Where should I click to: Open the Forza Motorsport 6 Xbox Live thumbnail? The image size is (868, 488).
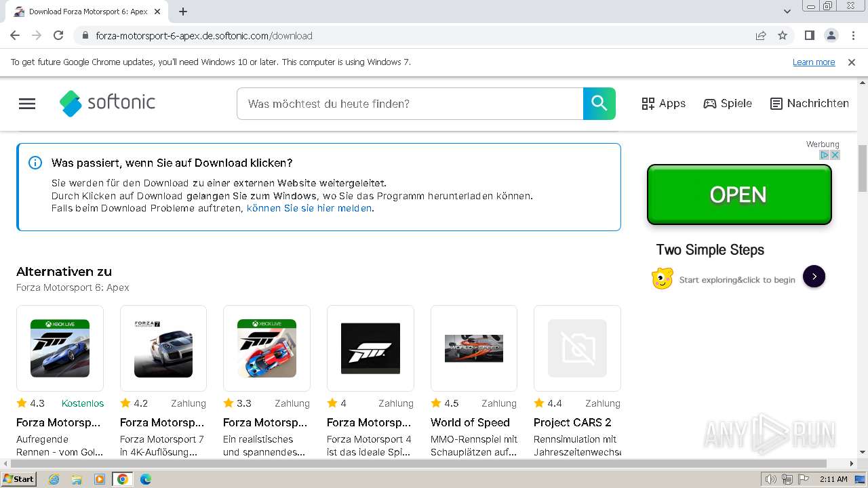click(60, 348)
